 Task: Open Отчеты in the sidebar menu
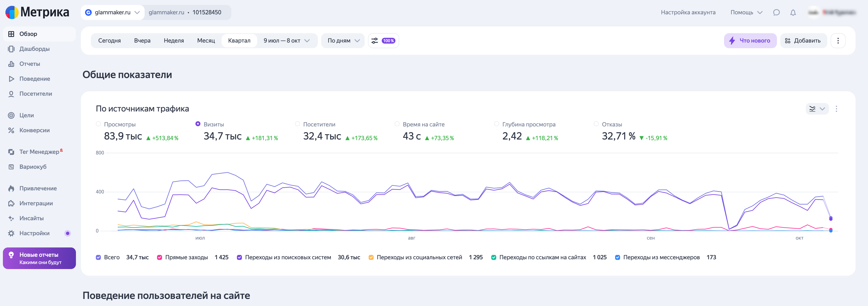[x=30, y=64]
